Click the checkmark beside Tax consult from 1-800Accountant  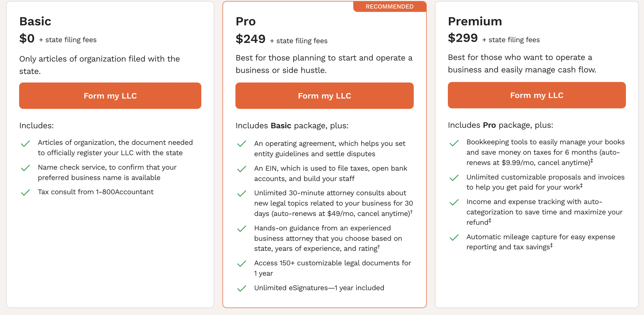(26, 192)
